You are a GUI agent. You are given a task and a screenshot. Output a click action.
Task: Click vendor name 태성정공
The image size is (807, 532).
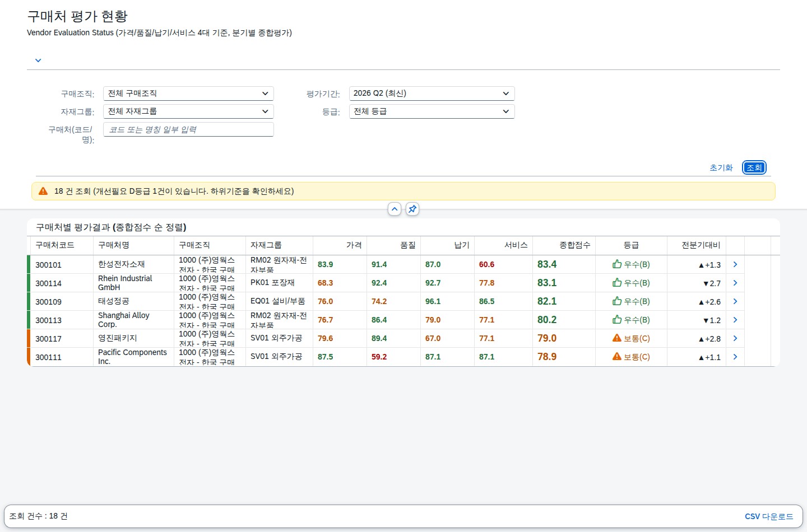[114, 301]
